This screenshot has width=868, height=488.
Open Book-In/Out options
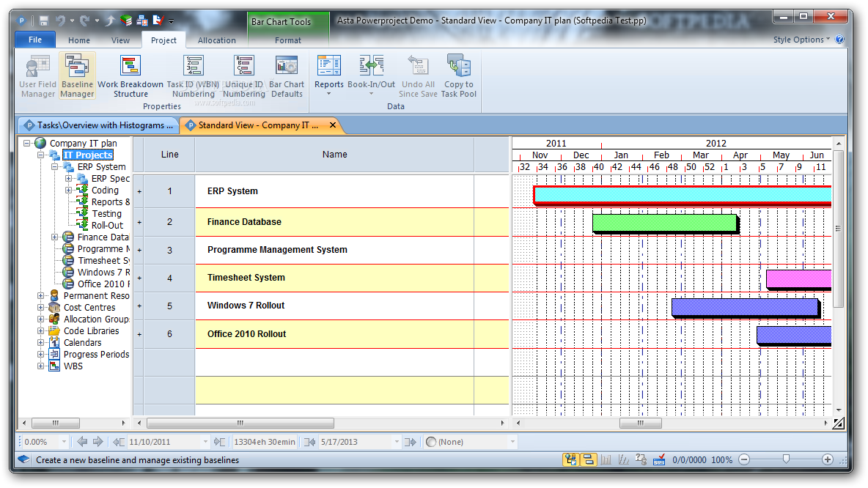pyautogui.click(x=372, y=75)
